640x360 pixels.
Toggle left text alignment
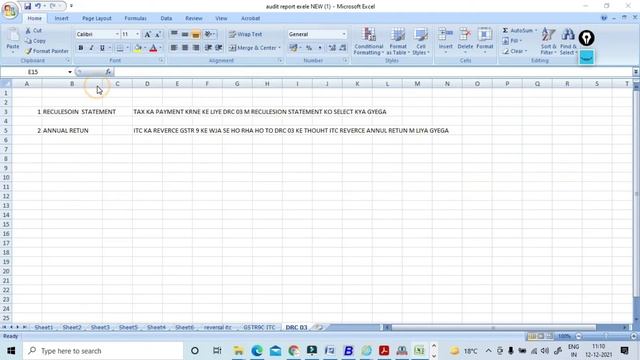click(x=174, y=48)
